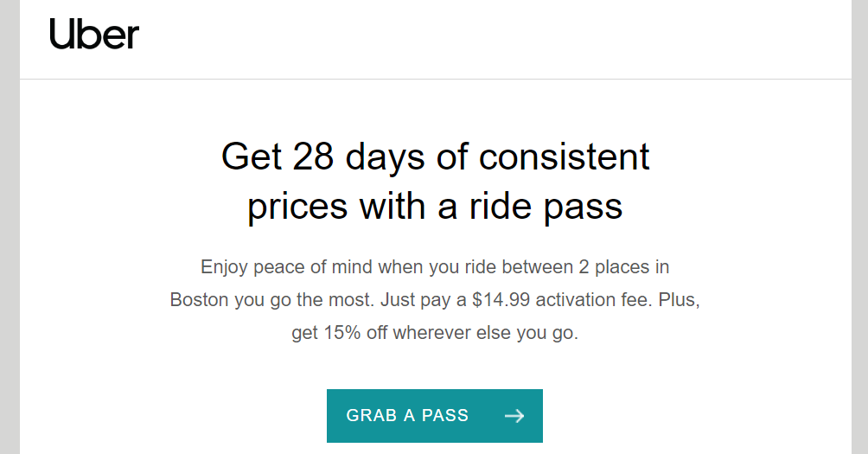
Task: Click "wherever else you go" text
Action: (486, 333)
